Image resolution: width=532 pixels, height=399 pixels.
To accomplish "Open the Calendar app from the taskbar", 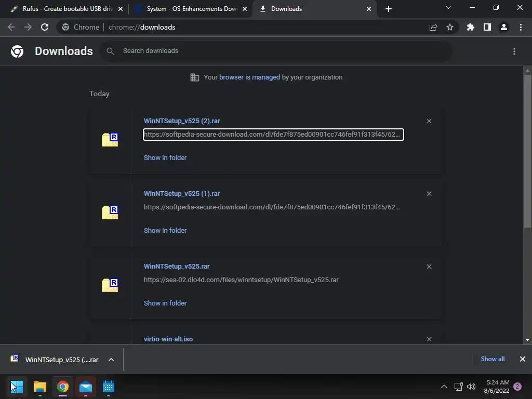I will click(109, 387).
